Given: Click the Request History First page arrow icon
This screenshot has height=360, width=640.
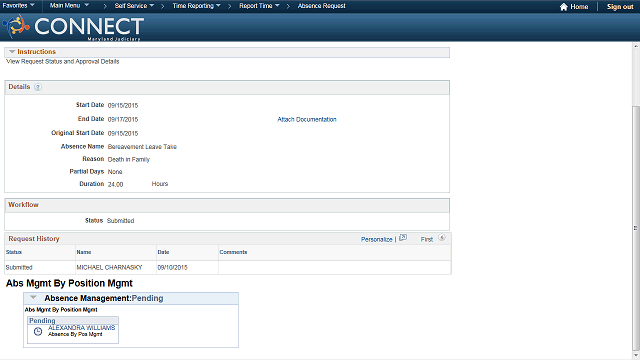Looking at the screenshot, I should 442,238.
